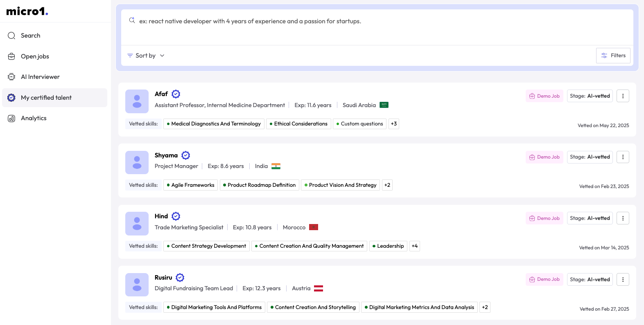Click the AI search sparkle icon in search box
The width and height of the screenshot is (644, 325).
132,20
